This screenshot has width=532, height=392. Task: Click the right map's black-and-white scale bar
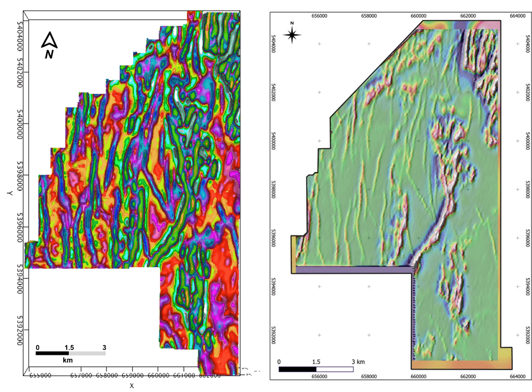pyautogui.click(x=316, y=369)
